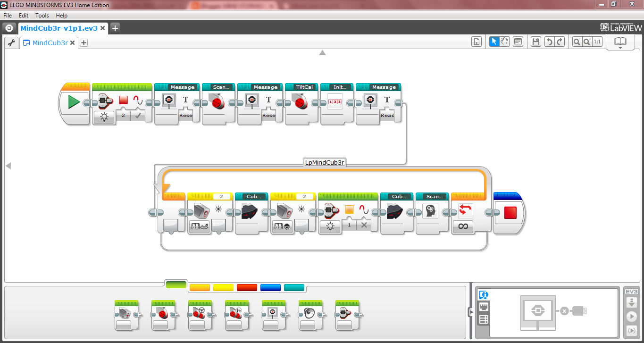The height and width of the screenshot is (343, 644).
Task: Change port 2 on second Wait sensor block
Action: tap(304, 196)
